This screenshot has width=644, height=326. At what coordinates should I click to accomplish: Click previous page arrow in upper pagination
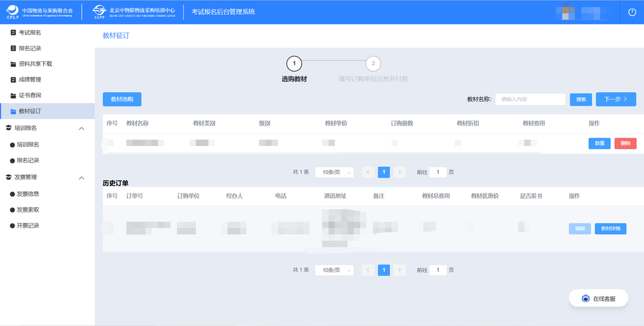(367, 172)
